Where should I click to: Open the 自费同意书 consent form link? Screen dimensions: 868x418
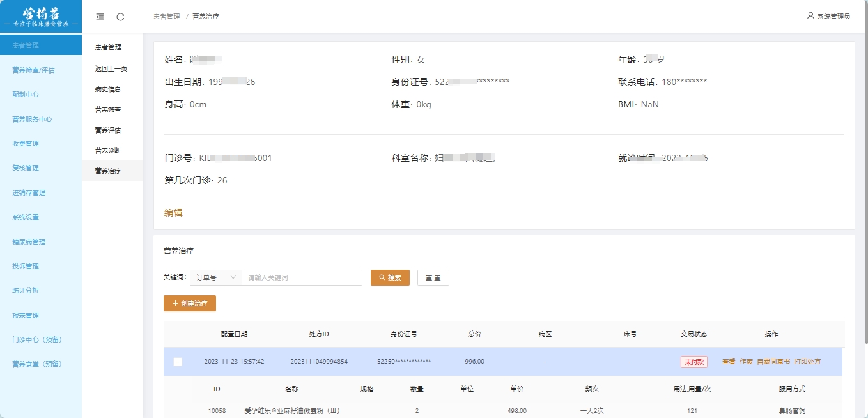[x=773, y=362]
